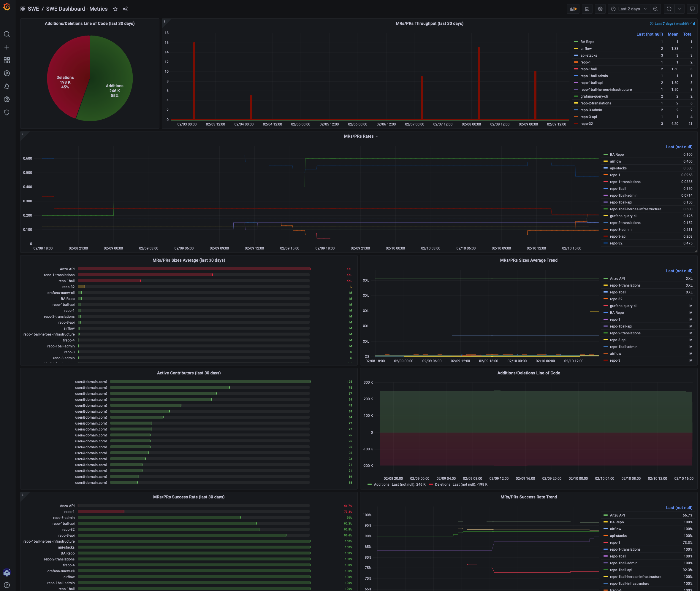The height and width of the screenshot is (591, 700).
Task: Toggle Deletions series in line chart legend
Action: coord(442,484)
